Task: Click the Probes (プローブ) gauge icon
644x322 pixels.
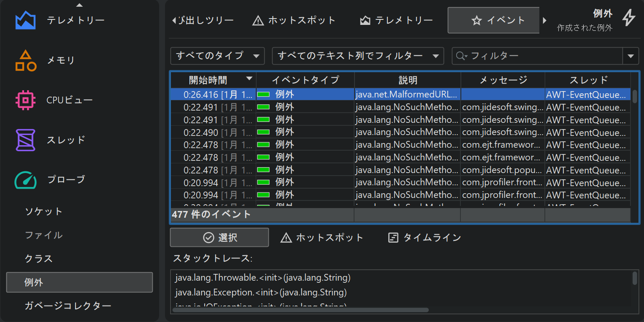Action: point(25,180)
